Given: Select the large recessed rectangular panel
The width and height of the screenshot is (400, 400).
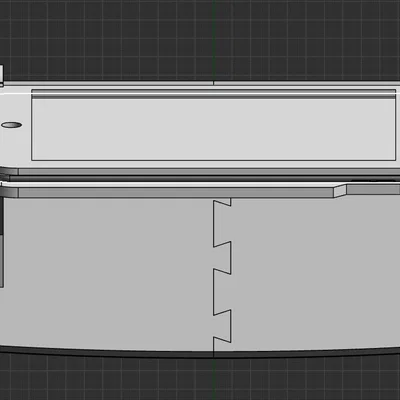Looking at the screenshot, I should [x=213, y=125].
